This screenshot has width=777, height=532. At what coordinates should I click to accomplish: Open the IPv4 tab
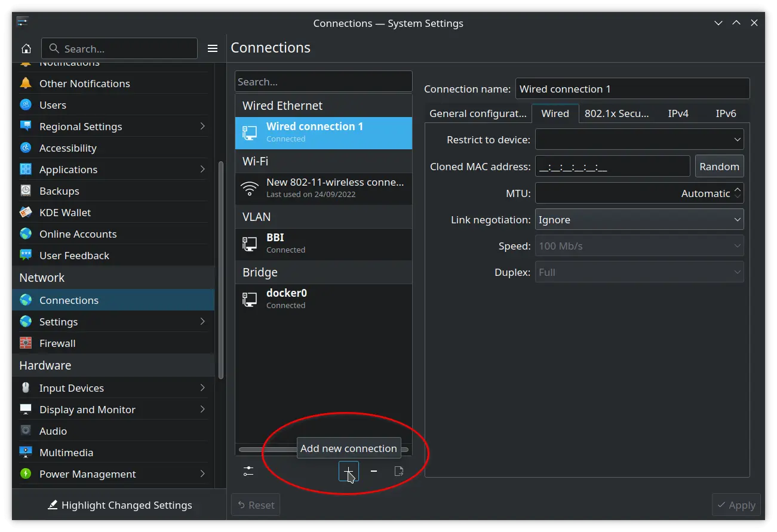click(678, 113)
